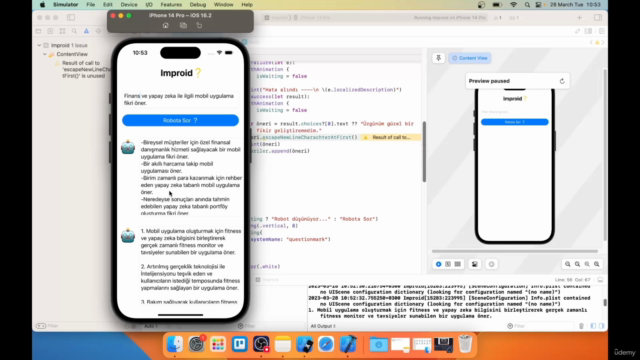The width and height of the screenshot is (640, 360).
Task: Open the Source Control navigator icon
Action: (50, 31)
